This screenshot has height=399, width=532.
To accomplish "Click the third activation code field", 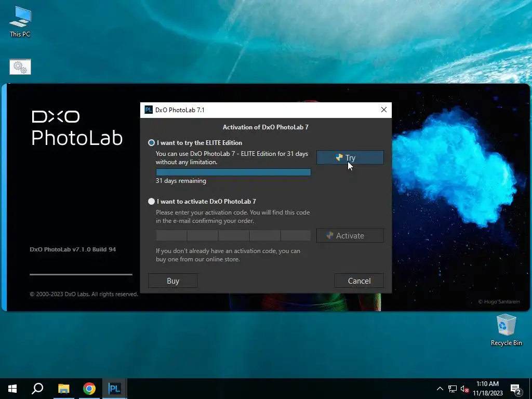I will (234, 235).
